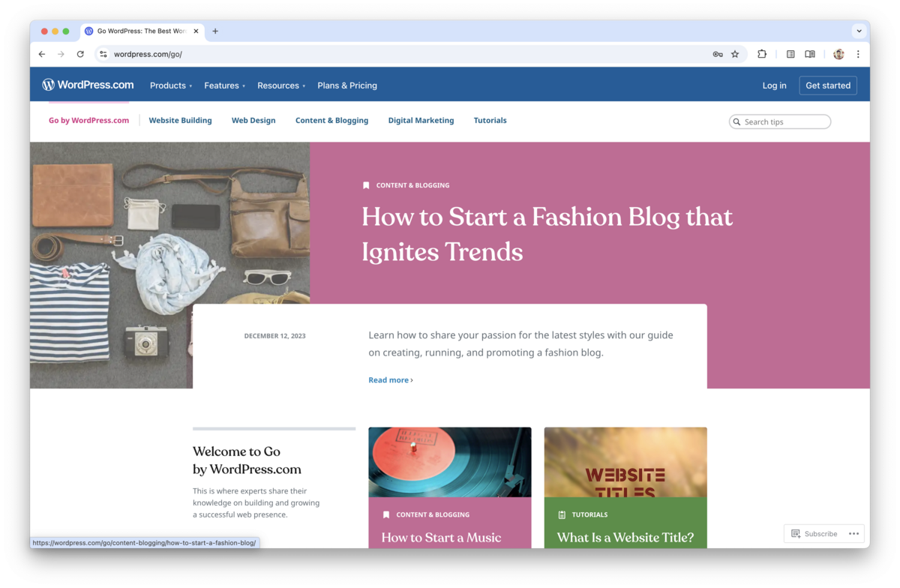Click the Get started button

827,85
